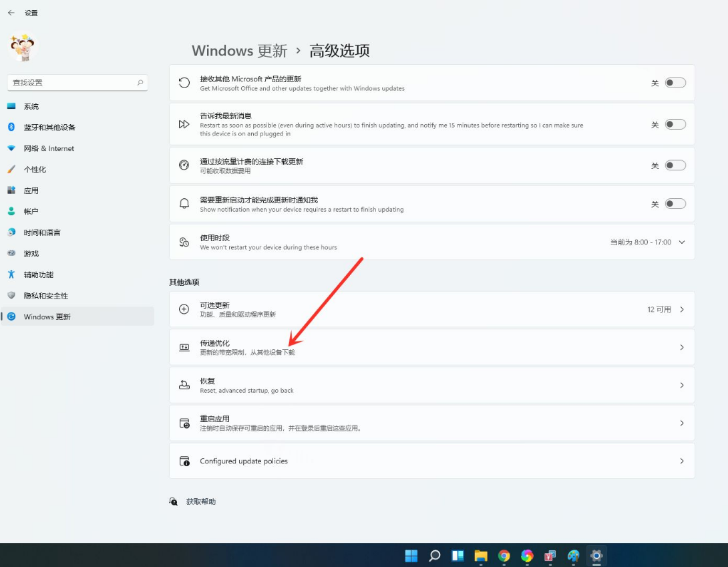Click the 可选更新 plus circle icon
The height and width of the screenshot is (567, 728).
184,309
